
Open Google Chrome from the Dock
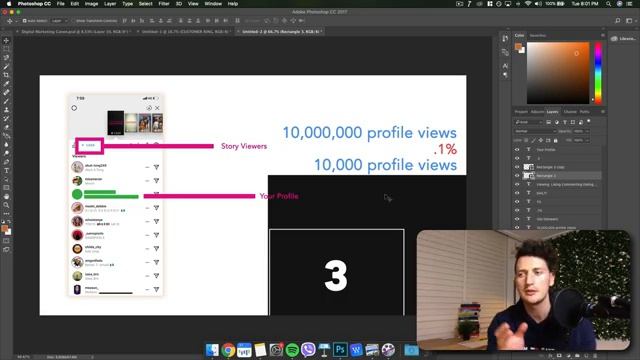coord(228,350)
